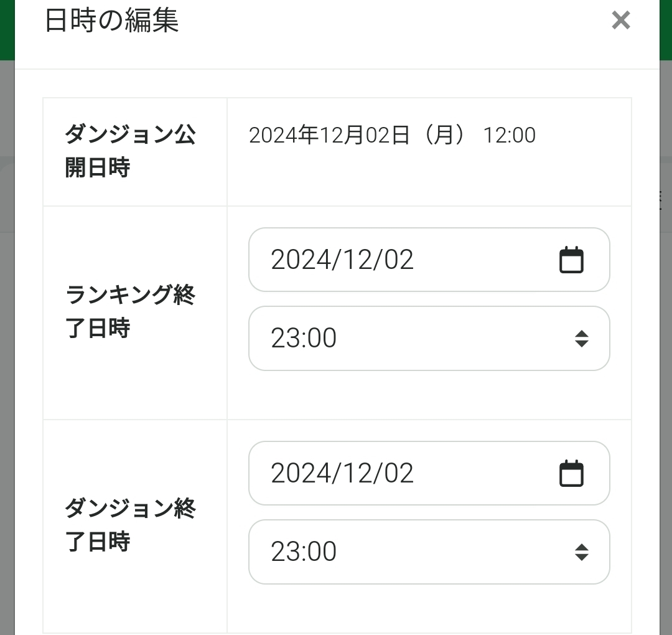
Task: Click up arrow on ダンジョン終了日時 time
Action: click(582, 547)
